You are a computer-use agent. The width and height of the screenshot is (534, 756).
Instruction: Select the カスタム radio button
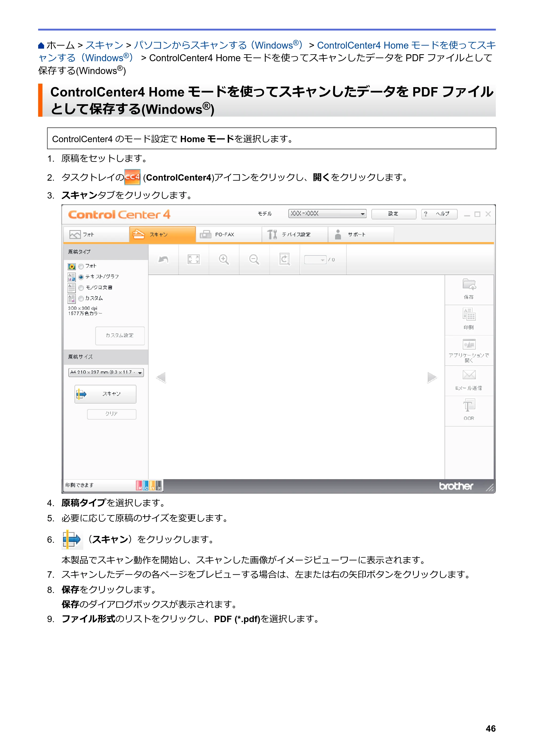81,299
